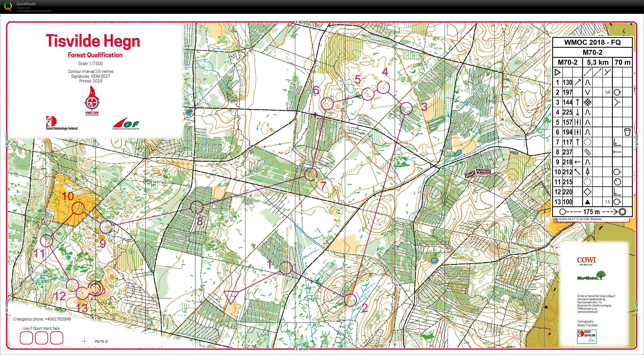
Task: Select control circle 7 on the map
Action: (311, 174)
